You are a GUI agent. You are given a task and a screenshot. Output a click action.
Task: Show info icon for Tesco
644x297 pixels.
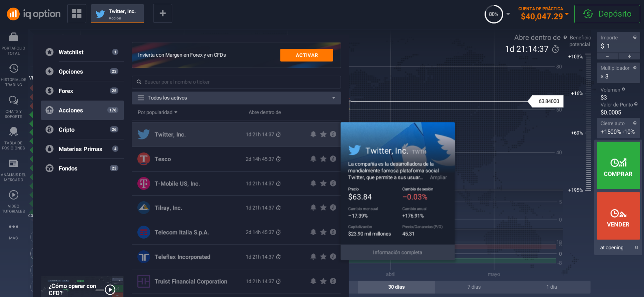(x=333, y=159)
